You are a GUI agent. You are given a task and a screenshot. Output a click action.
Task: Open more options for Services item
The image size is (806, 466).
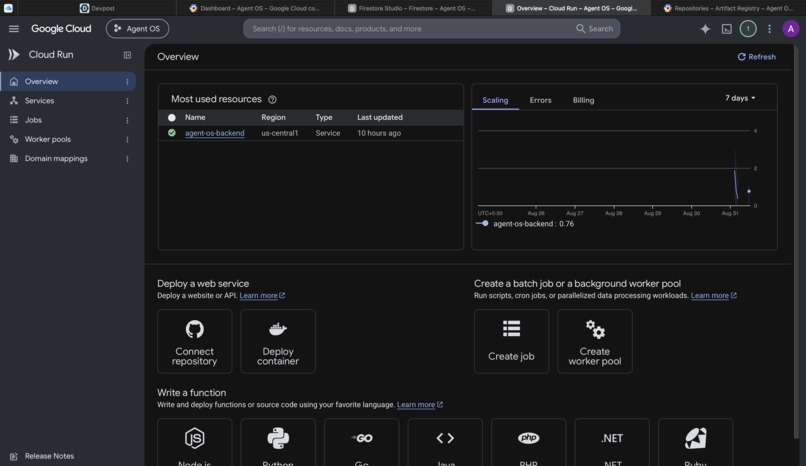point(127,101)
